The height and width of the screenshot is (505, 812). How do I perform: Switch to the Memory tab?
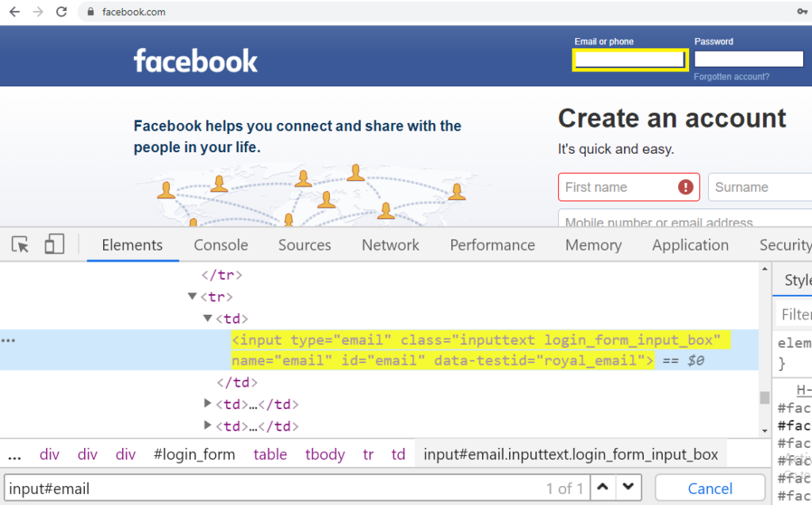593,245
